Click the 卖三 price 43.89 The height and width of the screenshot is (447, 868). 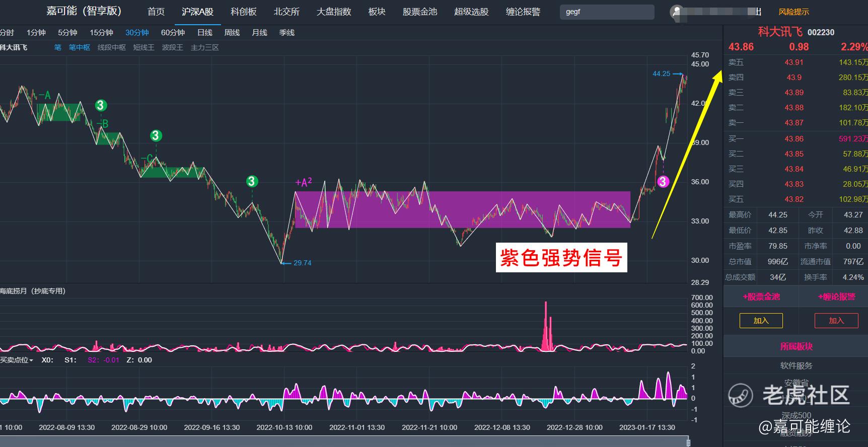coord(794,93)
